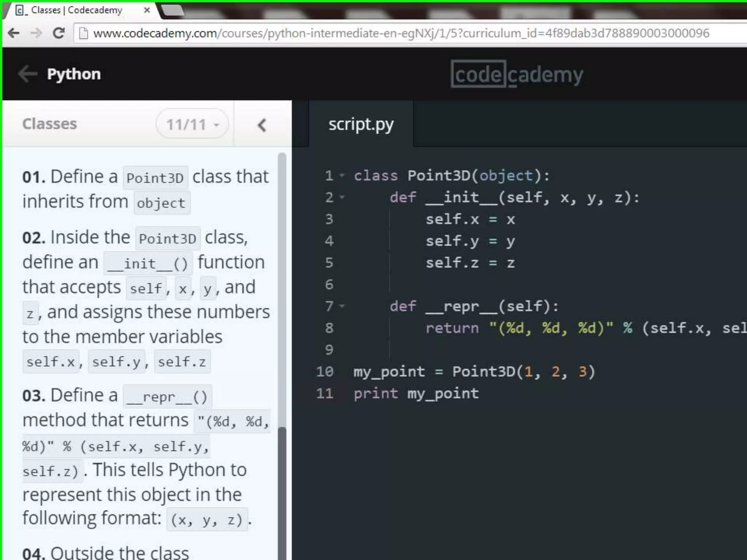Go back using browser back arrow
The image size is (747, 560).
(14, 33)
